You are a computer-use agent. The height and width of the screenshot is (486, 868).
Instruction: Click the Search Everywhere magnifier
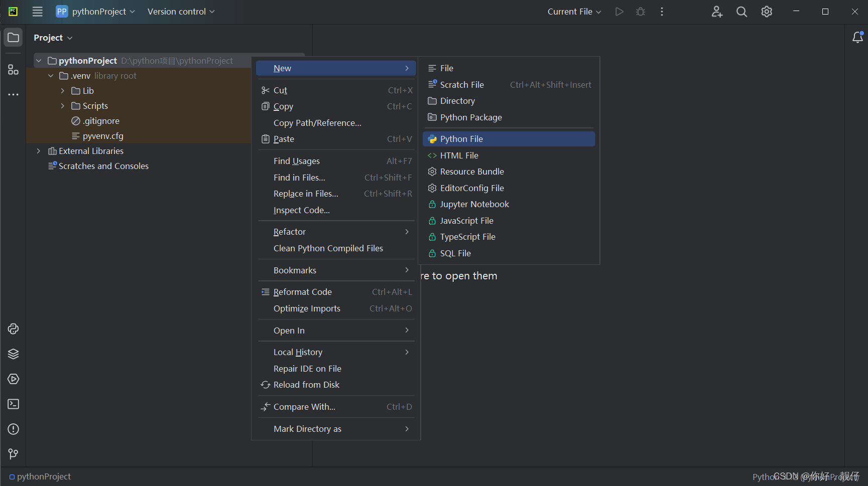tap(741, 12)
